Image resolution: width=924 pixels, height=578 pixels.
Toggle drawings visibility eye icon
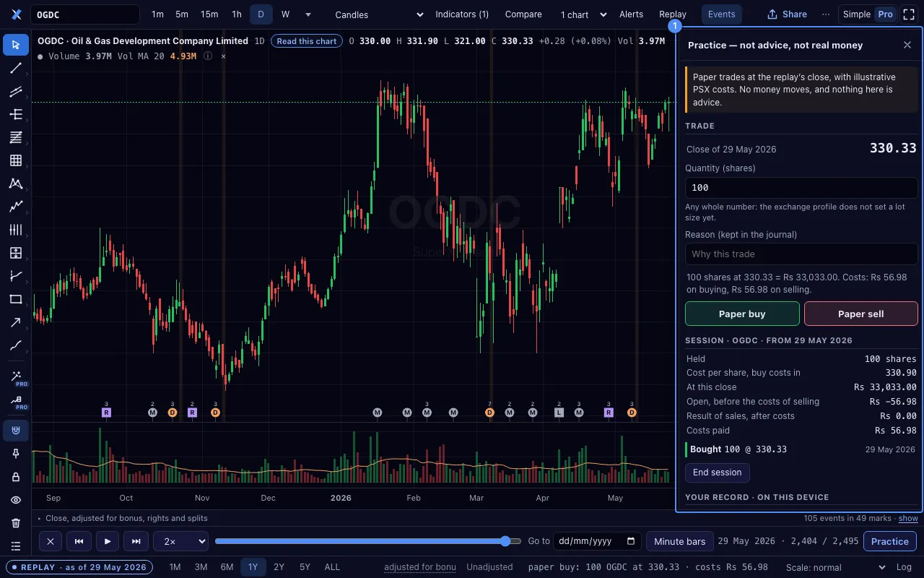point(16,500)
